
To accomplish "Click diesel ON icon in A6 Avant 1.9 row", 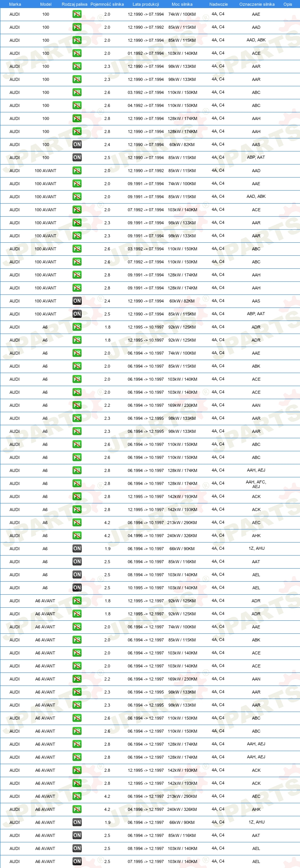I will 77,822.
